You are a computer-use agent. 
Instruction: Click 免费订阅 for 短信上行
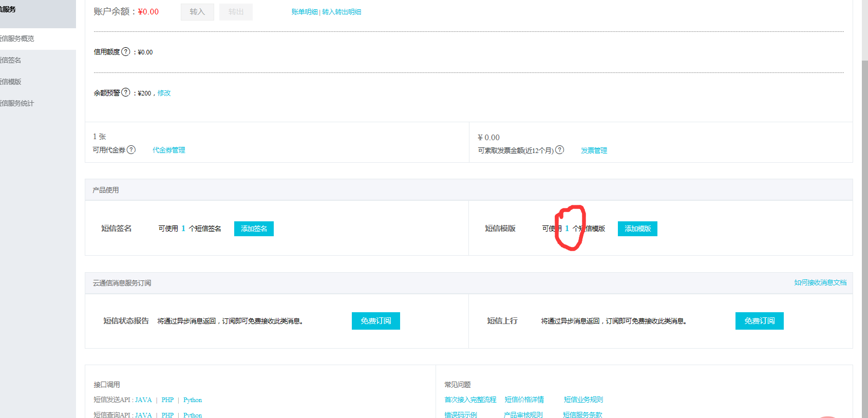[x=760, y=321]
